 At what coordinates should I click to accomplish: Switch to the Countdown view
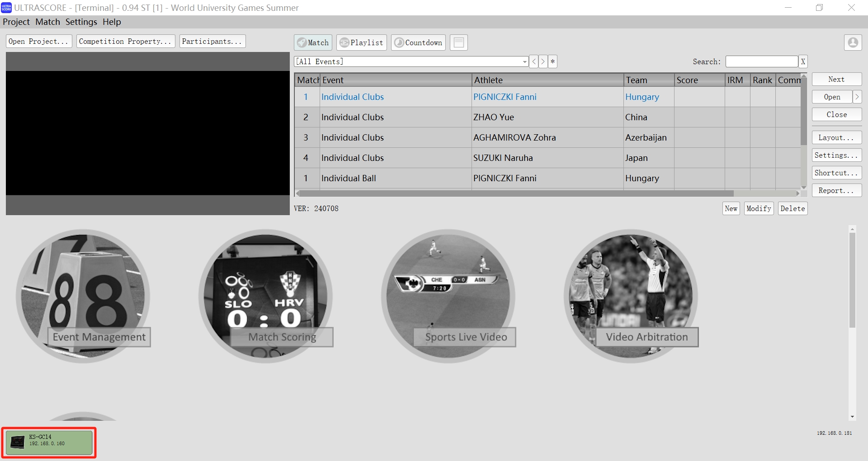coord(418,42)
